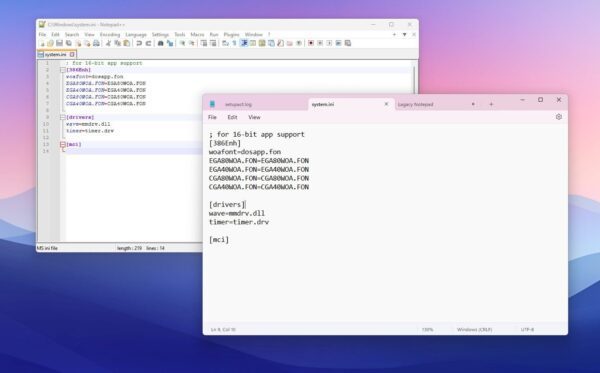
Task: Open the Search menu in Notepad++
Action: (x=72, y=34)
